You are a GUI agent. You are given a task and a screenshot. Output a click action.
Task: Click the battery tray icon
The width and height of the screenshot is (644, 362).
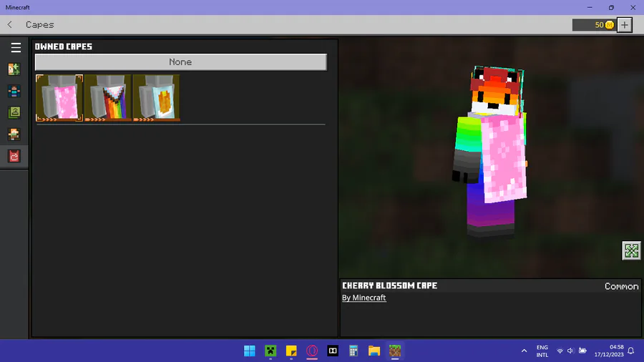point(582,351)
